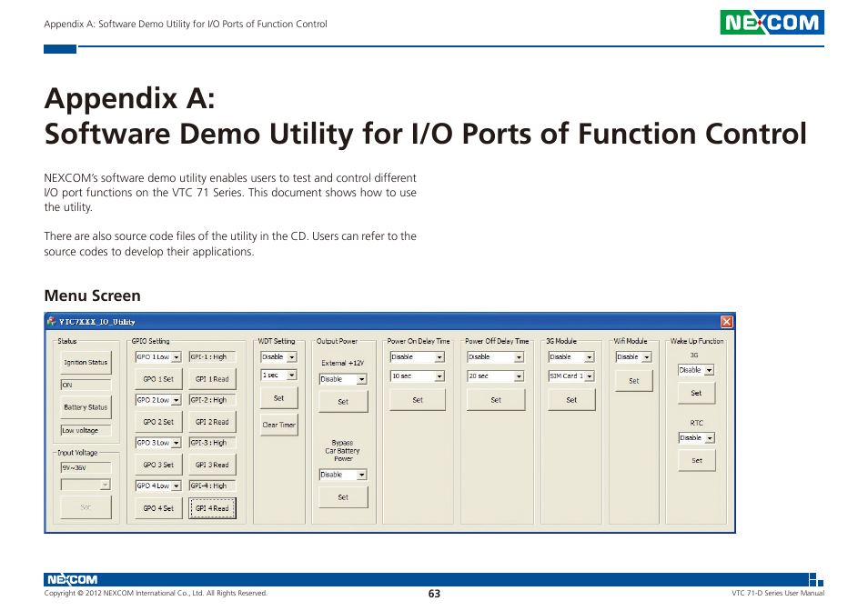Click Set in the Wifi Module group
868x611 pixels.
tap(634, 381)
